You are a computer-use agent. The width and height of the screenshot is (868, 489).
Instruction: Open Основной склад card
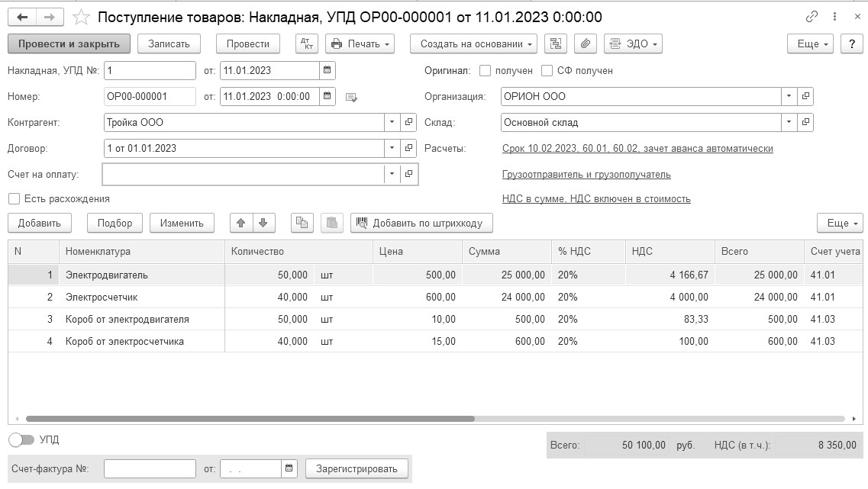805,122
